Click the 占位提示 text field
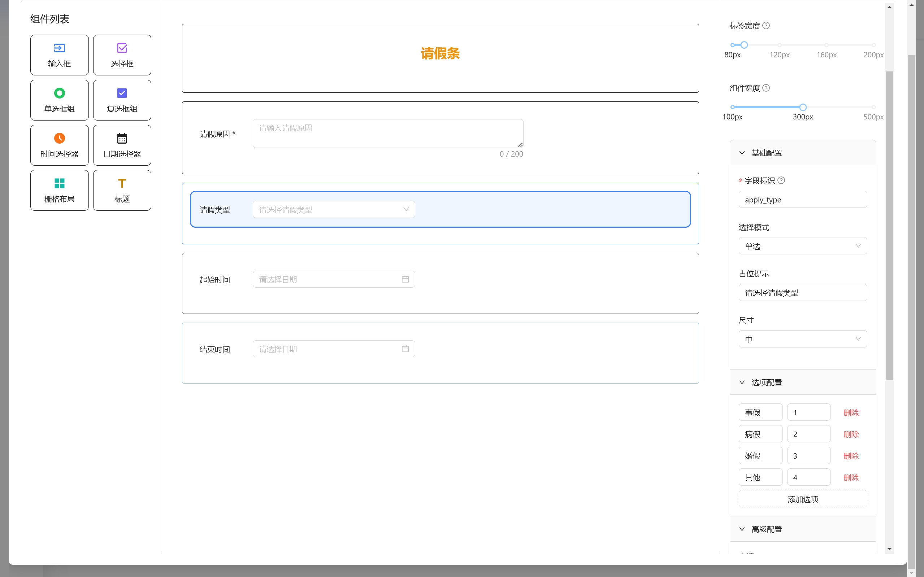This screenshot has width=924, height=577. (803, 292)
